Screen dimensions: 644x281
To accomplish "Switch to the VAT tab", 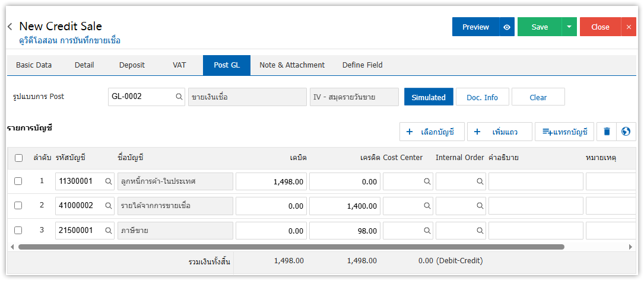I will pyautogui.click(x=179, y=65).
